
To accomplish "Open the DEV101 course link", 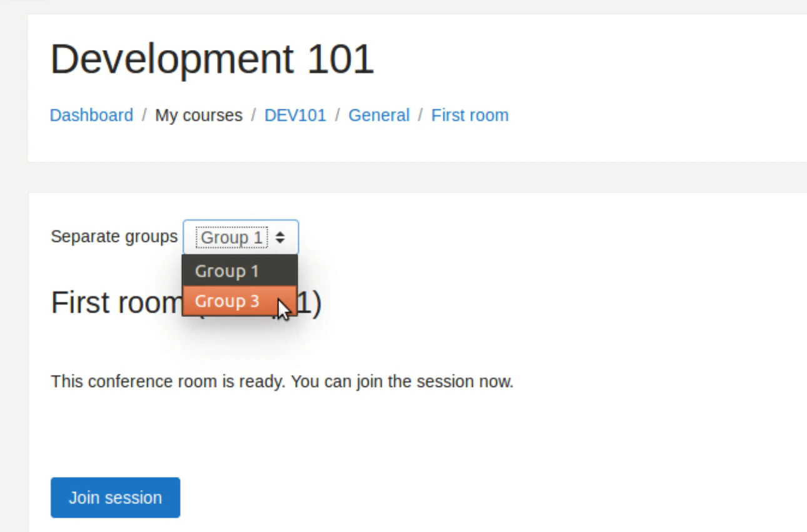I will click(x=295, y=115).
